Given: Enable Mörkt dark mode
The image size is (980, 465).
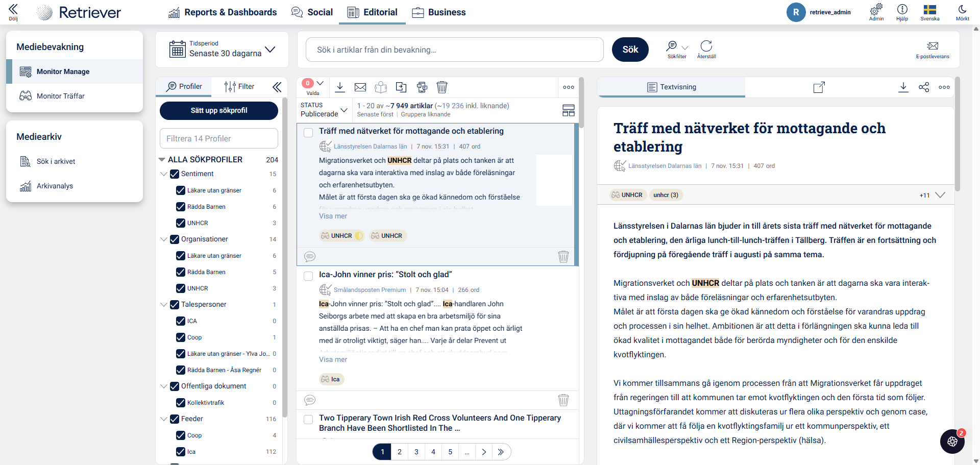Looking at the screenshot, I should point(962,12).
